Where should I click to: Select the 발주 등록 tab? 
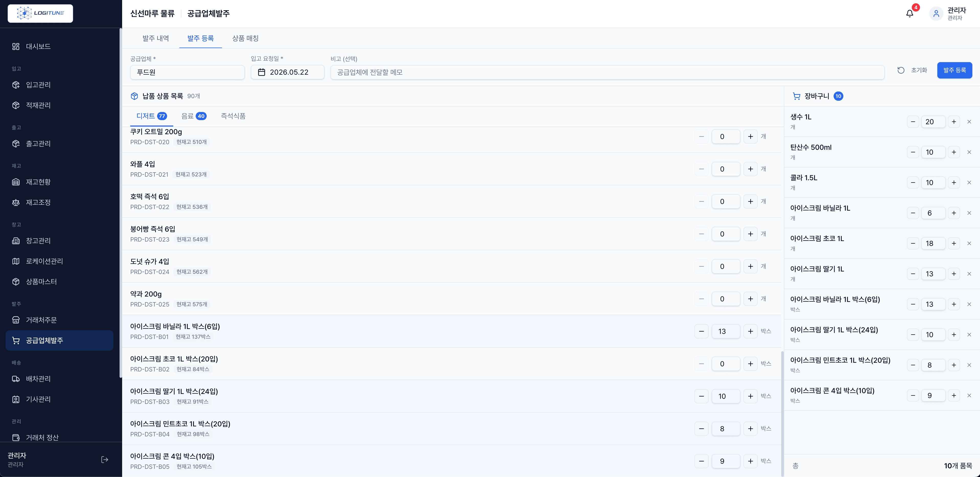(x=201, y=38)
